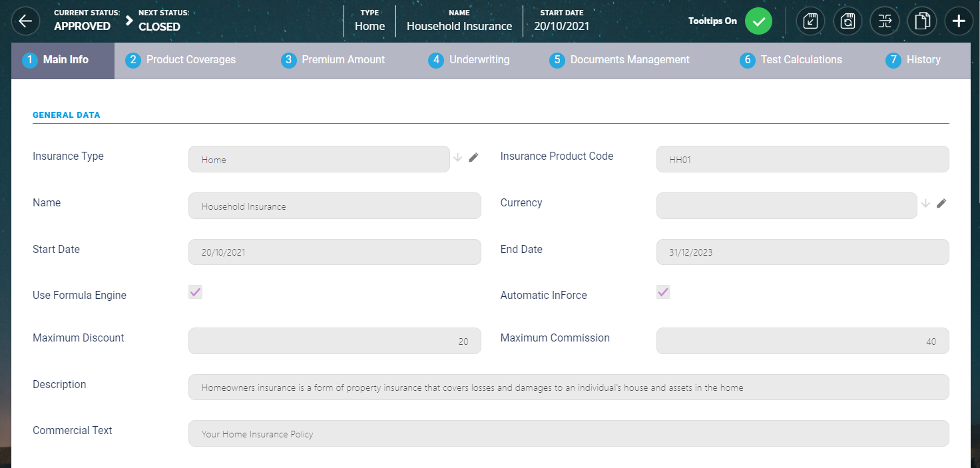Click the CLOSED next status label

(159, 27)
